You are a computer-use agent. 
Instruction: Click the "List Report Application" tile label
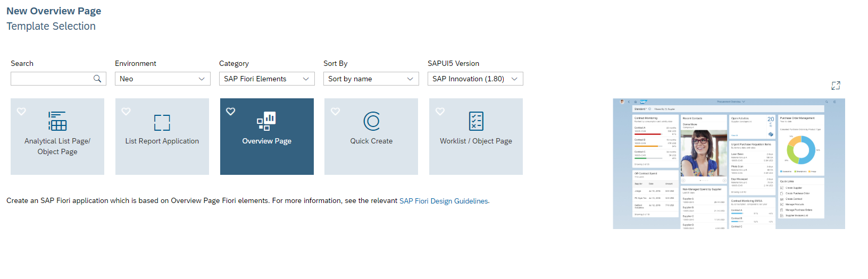(x=162, y=141)
